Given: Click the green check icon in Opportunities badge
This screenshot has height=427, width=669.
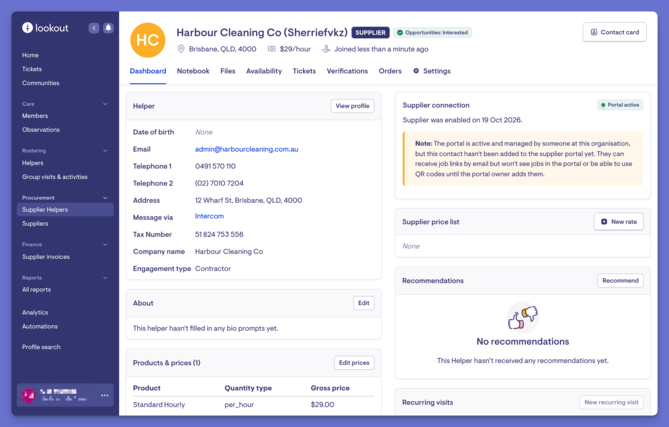Looking at the screenshot, I should tap(400, 32).
